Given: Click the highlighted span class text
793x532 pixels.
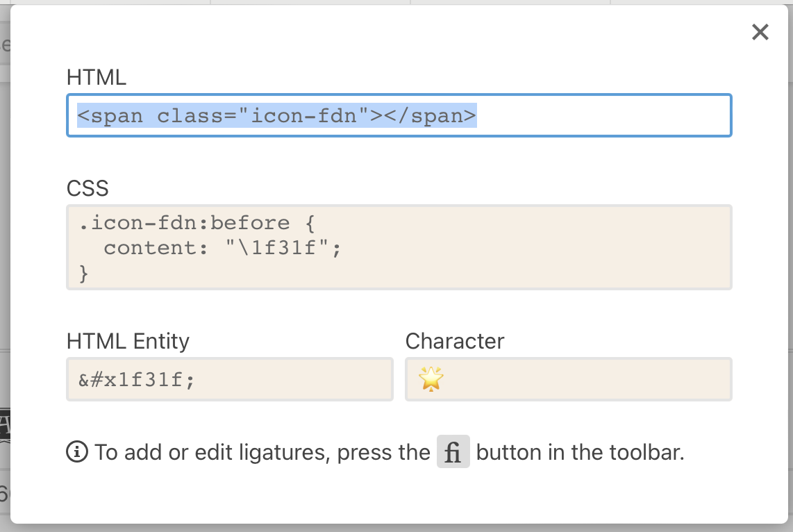Looking at the screenshot, I should click(276, 115).
